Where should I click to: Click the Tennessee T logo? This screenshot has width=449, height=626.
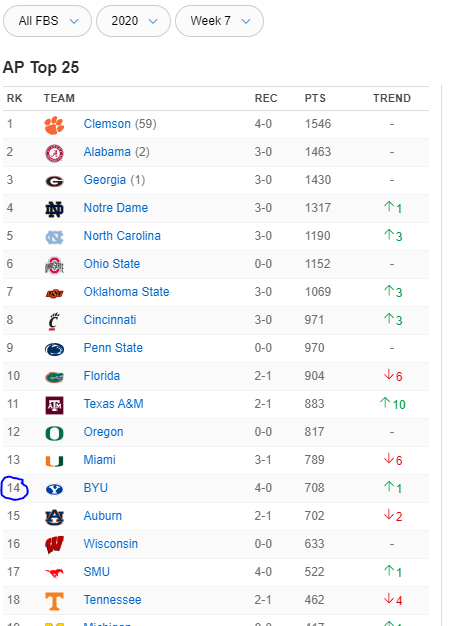[x=54, y=601]
